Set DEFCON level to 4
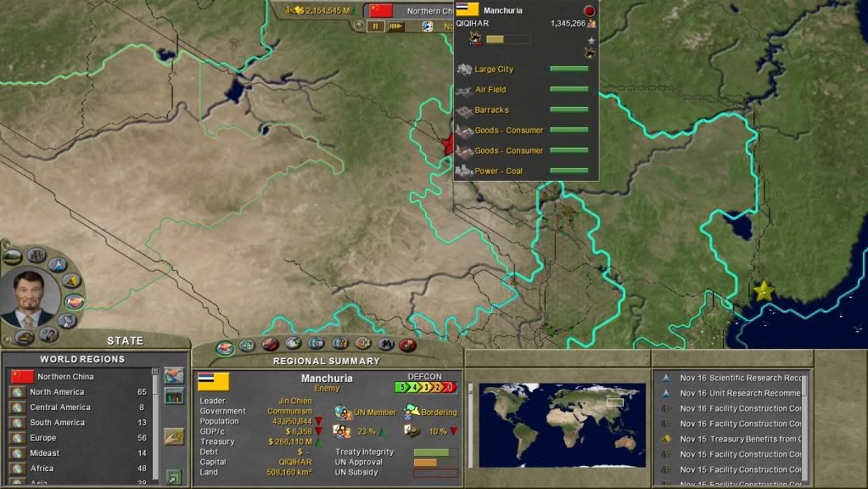Viewport: 868px width, 489px height. coord(413,387)
